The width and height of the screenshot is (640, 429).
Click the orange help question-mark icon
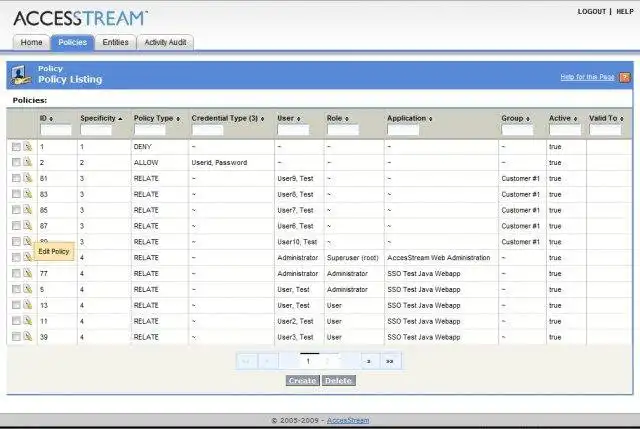pos(624,77)
